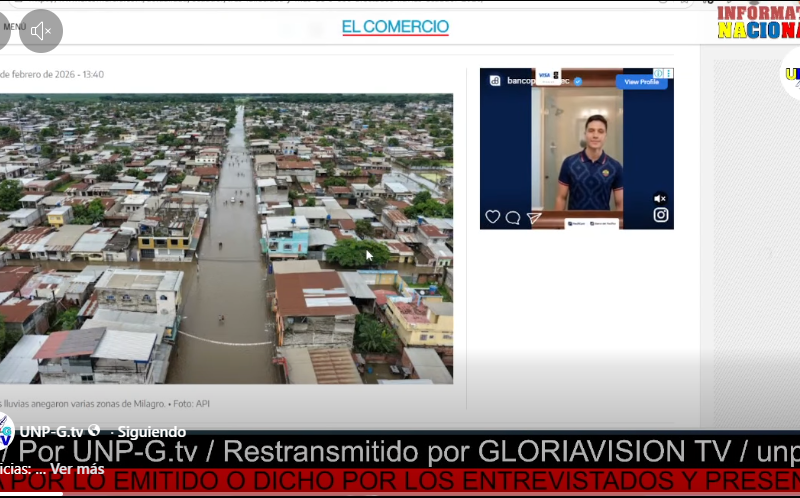
Task: Toggle the ad's muted sound icon
Action: (660, 198)
